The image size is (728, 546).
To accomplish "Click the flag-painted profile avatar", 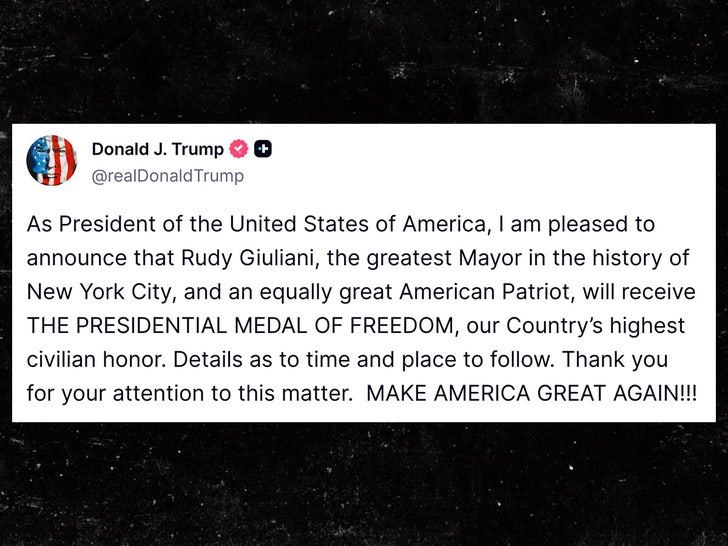I will [50, 160].
